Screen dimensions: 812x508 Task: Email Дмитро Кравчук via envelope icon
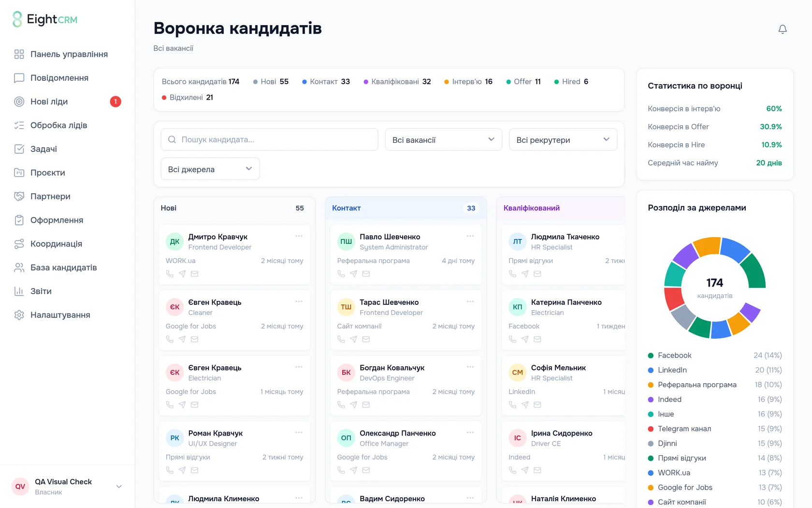tap(195, 274)
